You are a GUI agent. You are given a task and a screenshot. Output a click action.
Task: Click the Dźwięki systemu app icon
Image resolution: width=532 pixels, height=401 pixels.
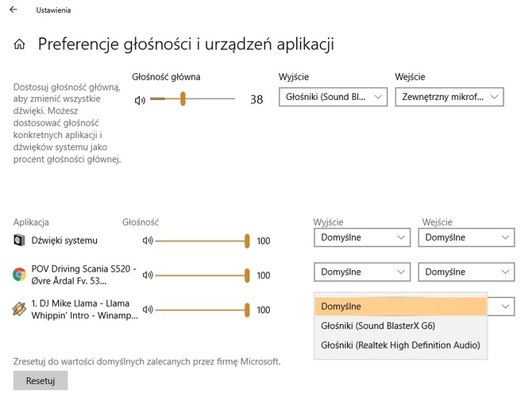(x=20, y=240)
